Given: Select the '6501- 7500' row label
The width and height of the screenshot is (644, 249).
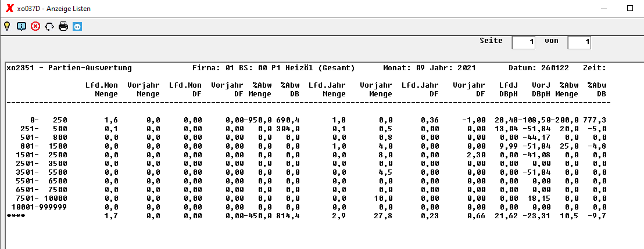Looking at the screenshot, I should pyautogui.click(x=41, y=190).
